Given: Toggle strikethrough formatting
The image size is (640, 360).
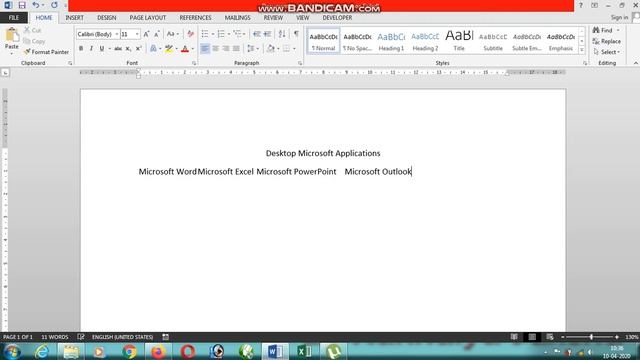Looking at the screenshot, I should click(118, 49).
